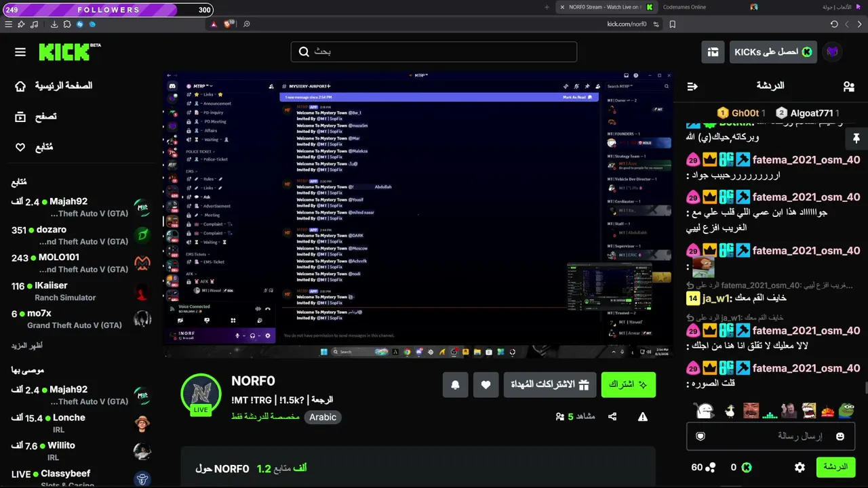
Task: Click the notification bell for NORF0
Action: coord(455,385)
